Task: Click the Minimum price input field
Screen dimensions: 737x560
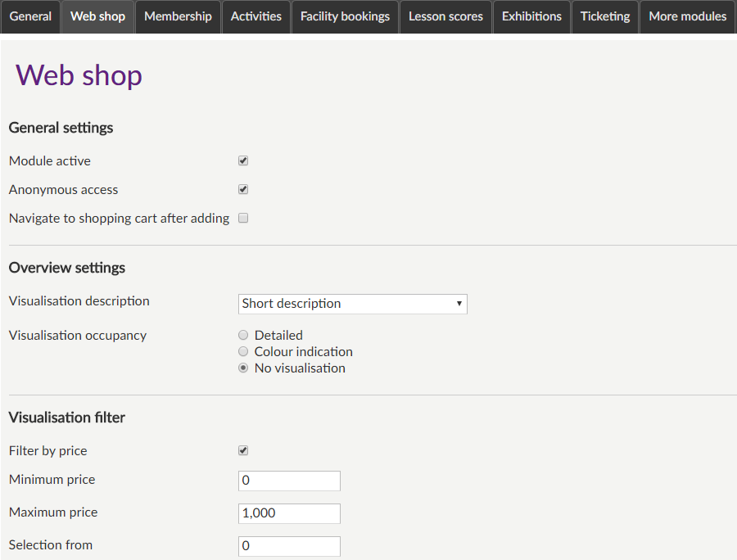Action: 289,481
